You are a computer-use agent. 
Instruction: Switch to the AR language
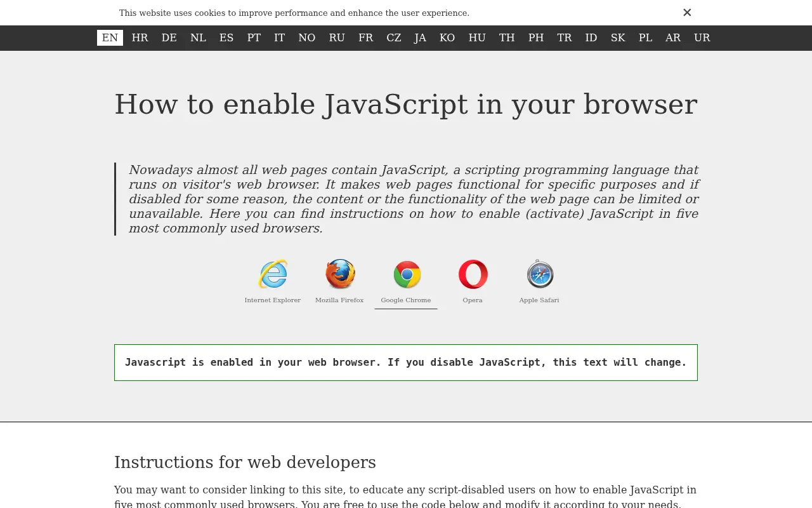(x=673, y=37)
